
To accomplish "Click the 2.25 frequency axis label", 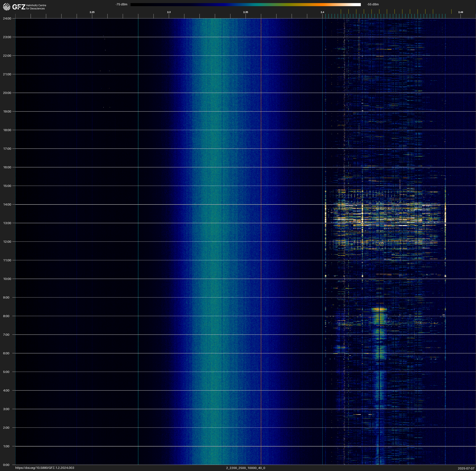I will pos(92,12).
